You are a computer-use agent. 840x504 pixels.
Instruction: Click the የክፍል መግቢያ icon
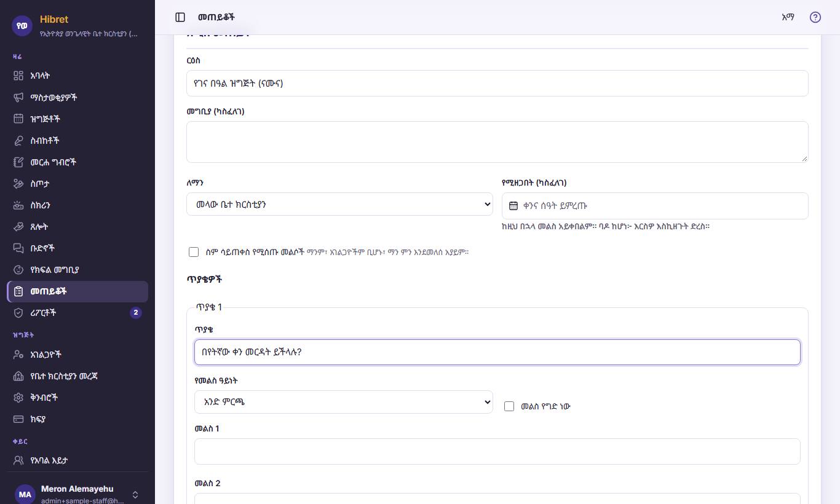(x=18, y=269)
